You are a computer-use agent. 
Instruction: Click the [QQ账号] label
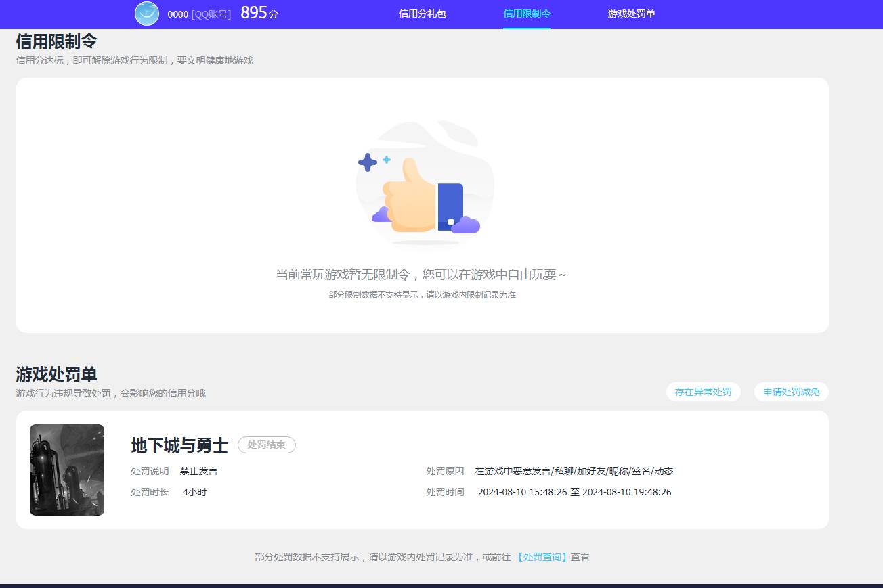click(211, 14)
